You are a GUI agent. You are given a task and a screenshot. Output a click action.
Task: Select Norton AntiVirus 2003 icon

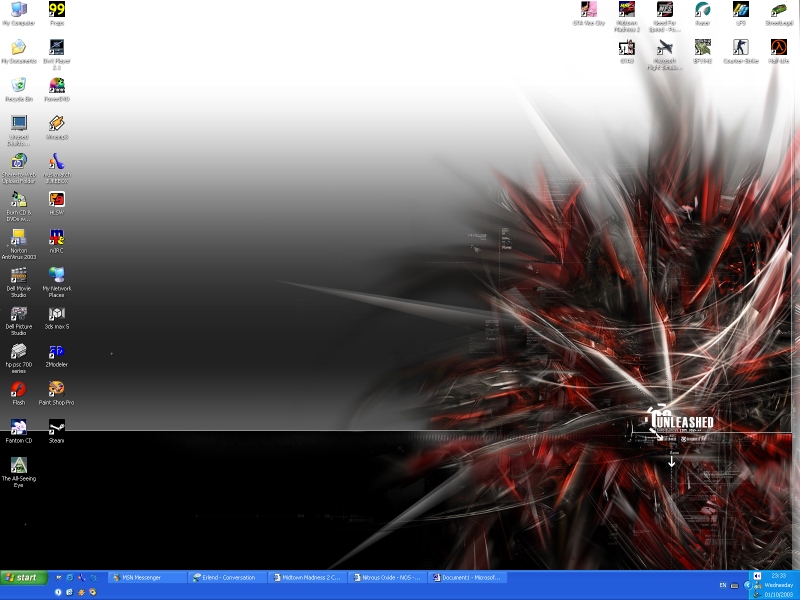[18, 238]
